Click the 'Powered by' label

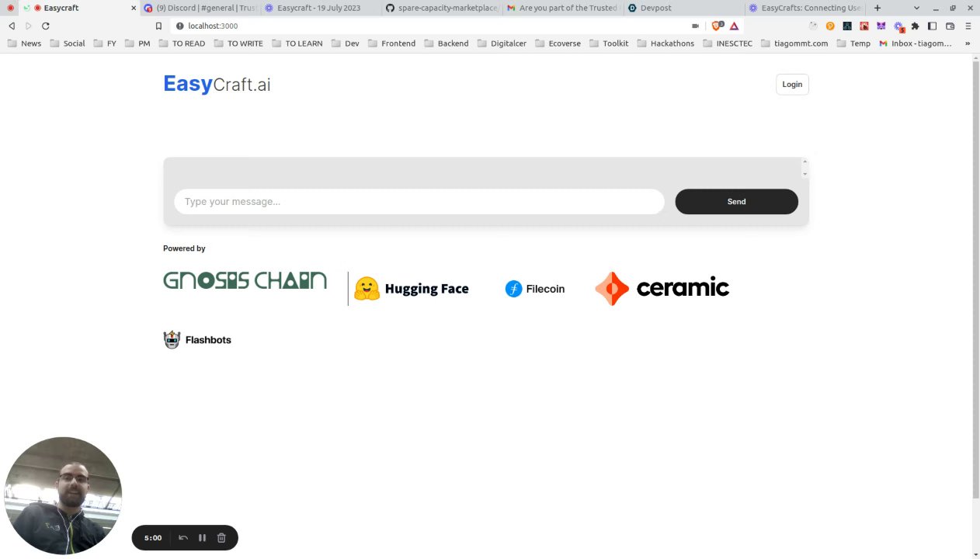(184, 248)
